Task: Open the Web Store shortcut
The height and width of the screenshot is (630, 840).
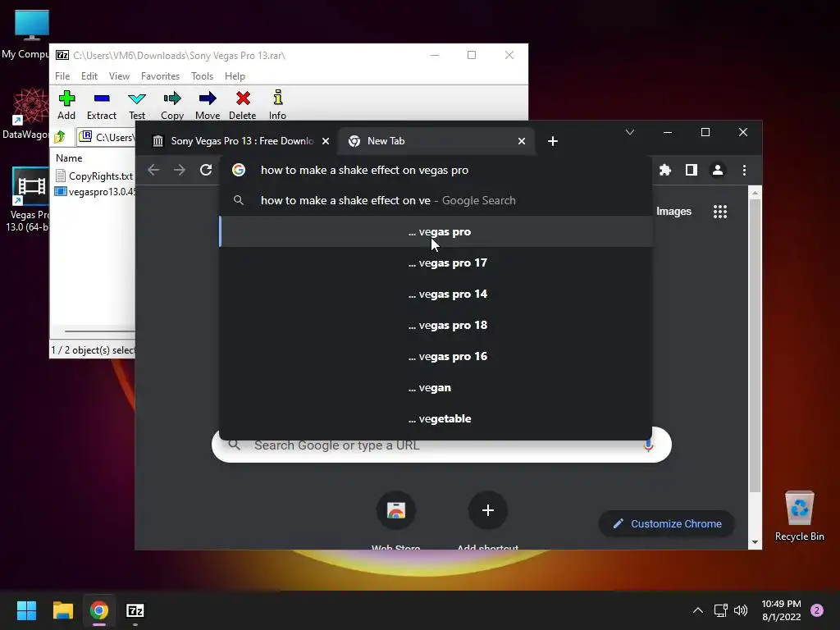Action: click(x=396, y=510)
